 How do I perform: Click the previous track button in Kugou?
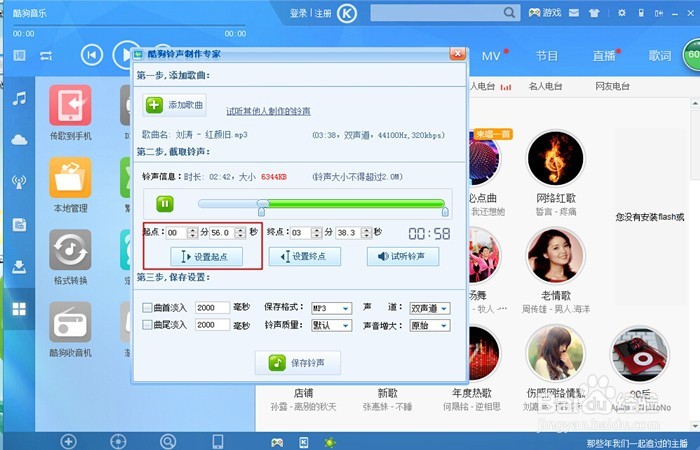pos(92,55)
